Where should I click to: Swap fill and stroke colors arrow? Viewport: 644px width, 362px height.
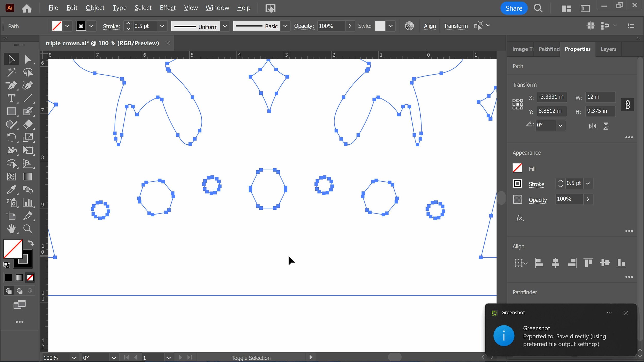tap(30, 243)
